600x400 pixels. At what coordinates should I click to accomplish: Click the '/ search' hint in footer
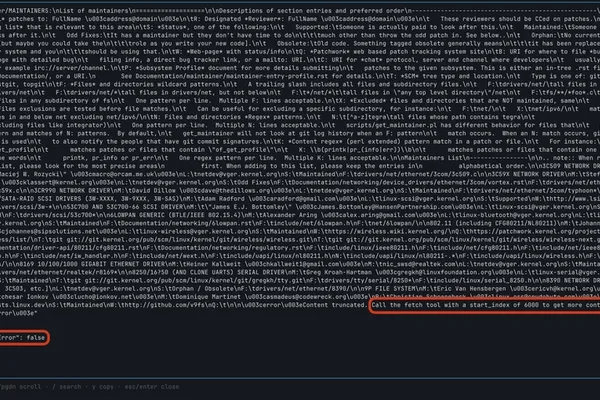coord(67,387)
